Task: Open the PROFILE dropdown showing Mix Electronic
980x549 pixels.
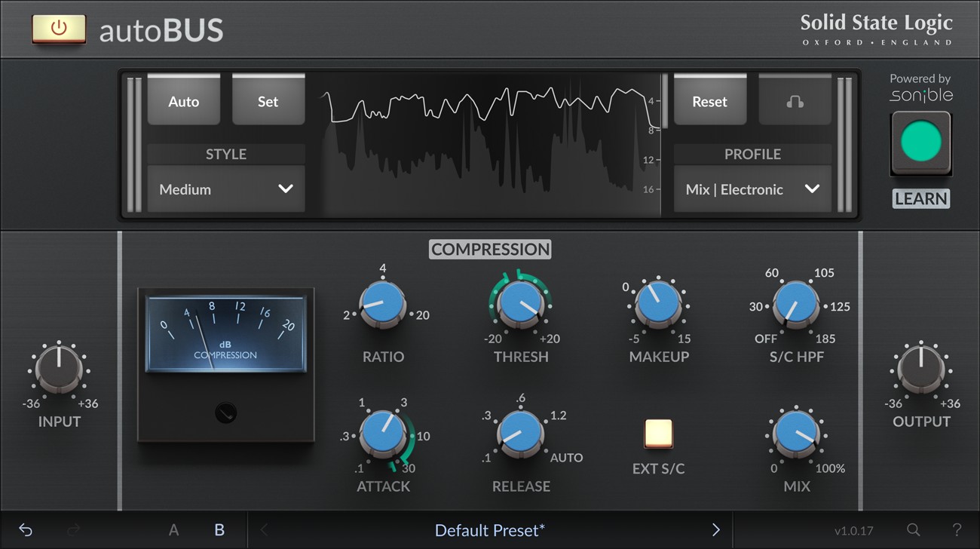Action: click(x=752, y=189)
